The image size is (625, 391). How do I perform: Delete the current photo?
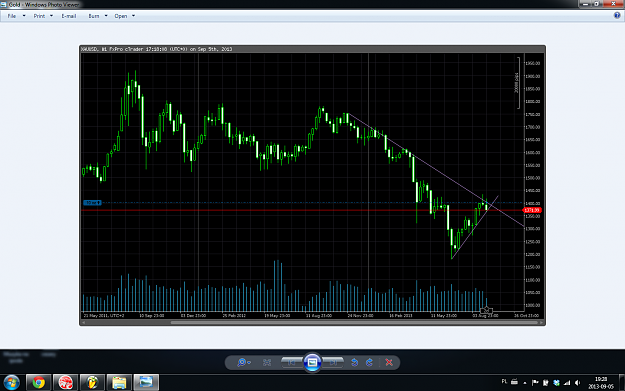tap(389, 362)
